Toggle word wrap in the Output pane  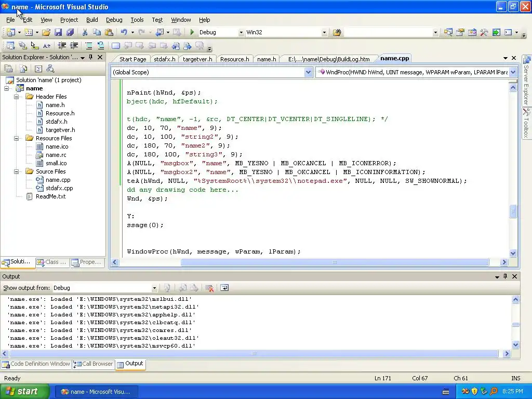click(x=224, y=288)
